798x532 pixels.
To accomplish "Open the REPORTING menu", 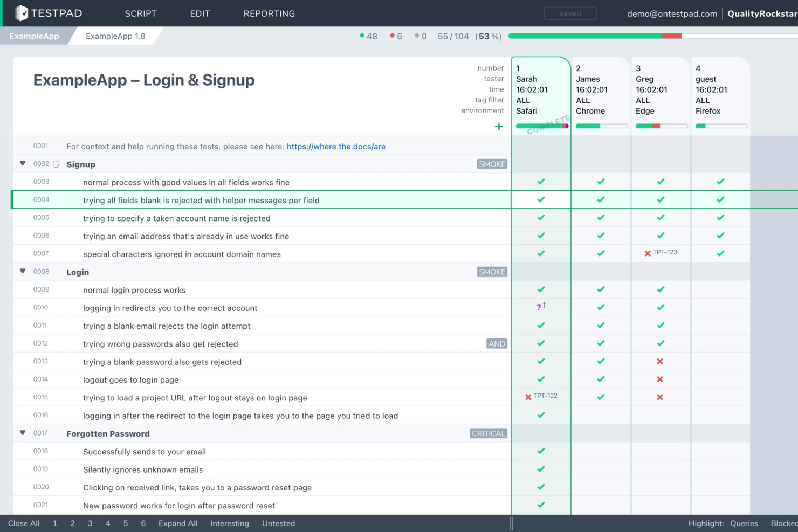I will [269, 13].
